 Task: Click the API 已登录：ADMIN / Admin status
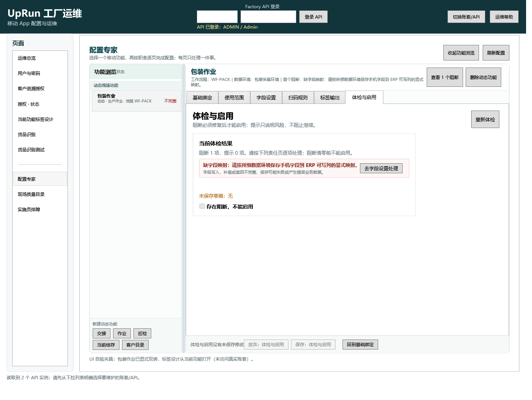(x=227, y=27)
